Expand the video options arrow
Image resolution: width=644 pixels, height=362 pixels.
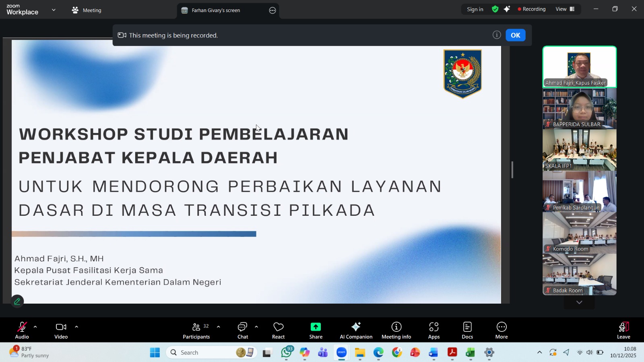tap(76, 327)
